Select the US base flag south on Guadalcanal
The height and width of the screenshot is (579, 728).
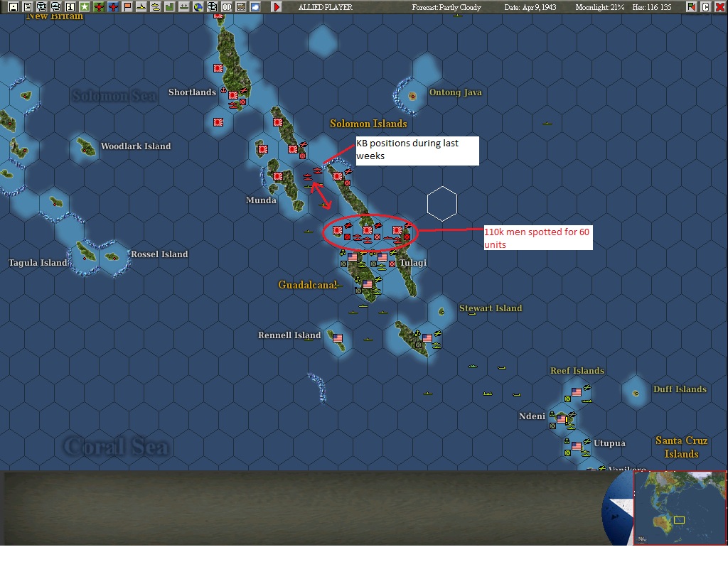[368, 284]
